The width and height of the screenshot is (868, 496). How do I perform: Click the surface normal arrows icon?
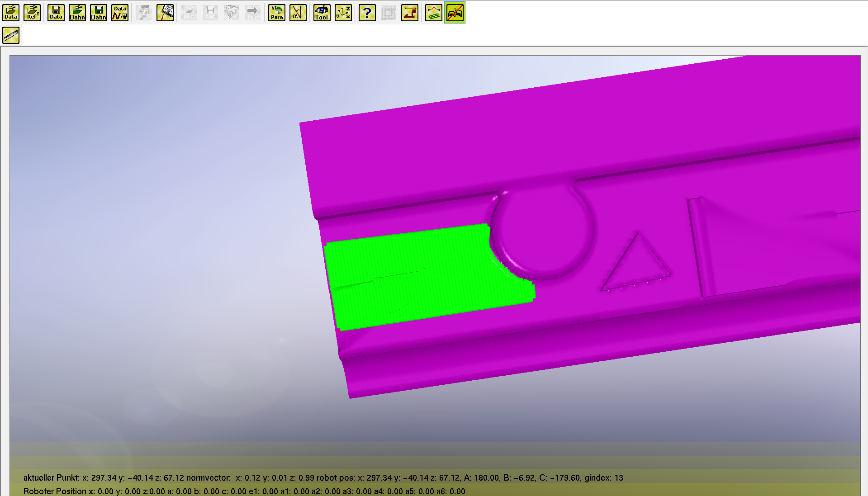coord(433,13)
